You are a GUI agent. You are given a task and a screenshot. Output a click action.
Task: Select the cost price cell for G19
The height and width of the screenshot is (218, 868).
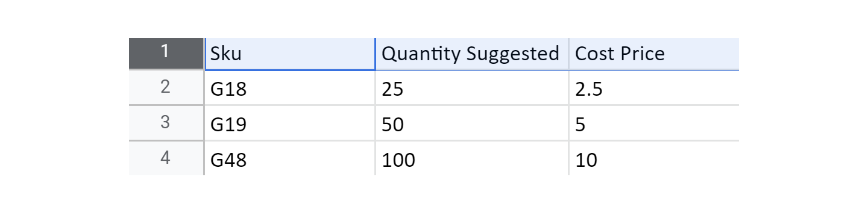(654, 123)
